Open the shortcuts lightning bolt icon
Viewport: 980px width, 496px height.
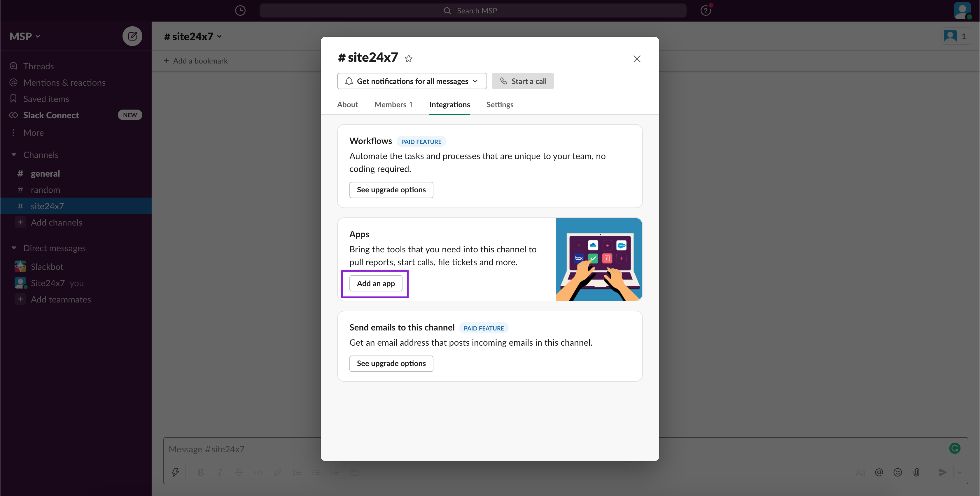(x=175, y=472)
